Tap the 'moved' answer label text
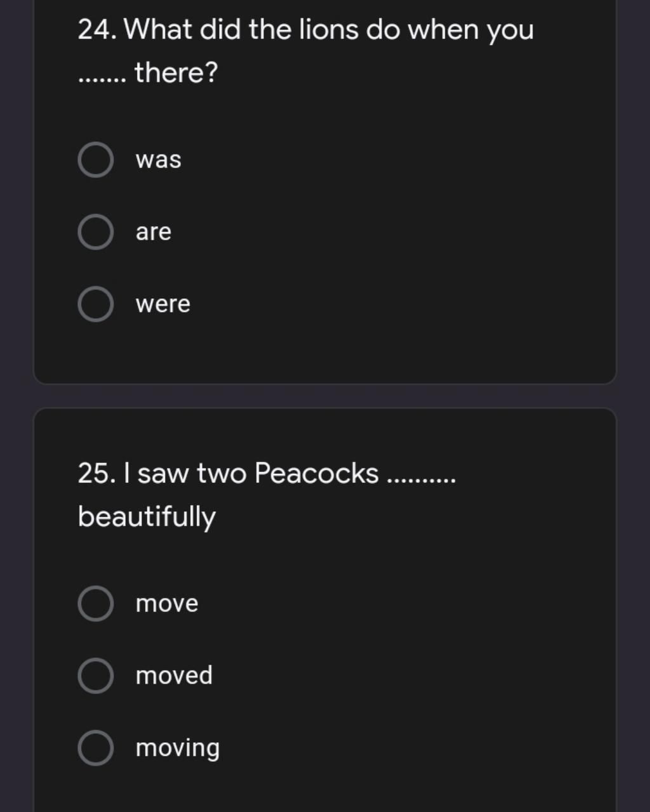650x812 pixels. pos(174,676)
